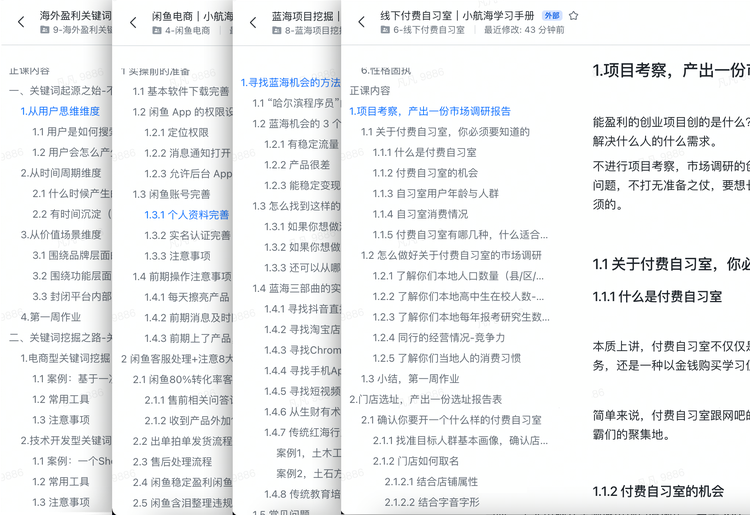
Task: Select outline item 1.项目考察，产出一份市场调研报告
Action: [x=430, y=111]
